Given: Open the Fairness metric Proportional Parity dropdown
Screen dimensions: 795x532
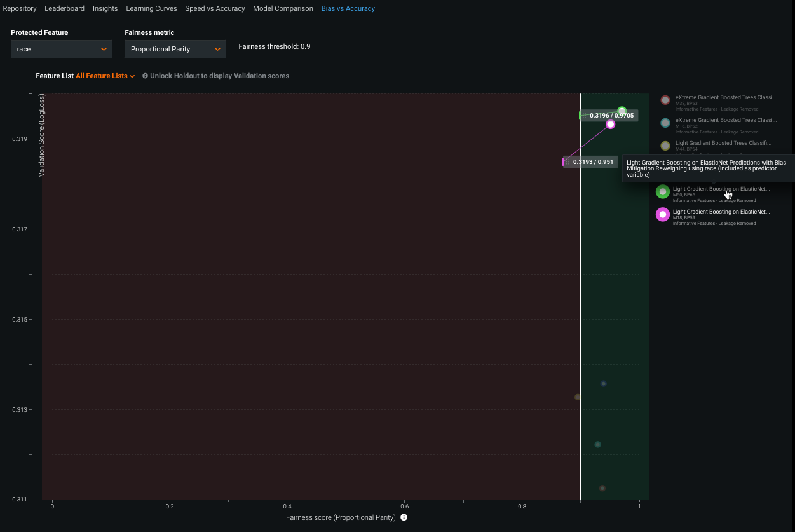Looking at the screenshot, I should (175, 49).
